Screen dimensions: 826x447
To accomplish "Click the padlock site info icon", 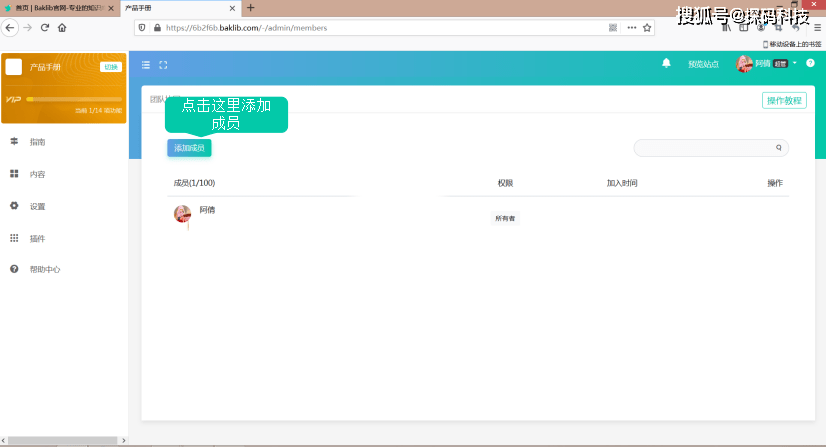I will (x=157, y=28).
